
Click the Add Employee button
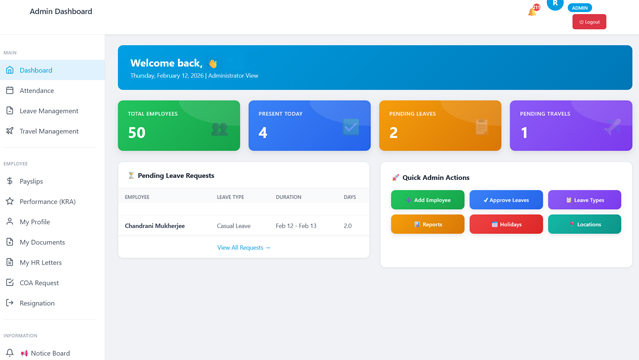(x=427, y=200)
